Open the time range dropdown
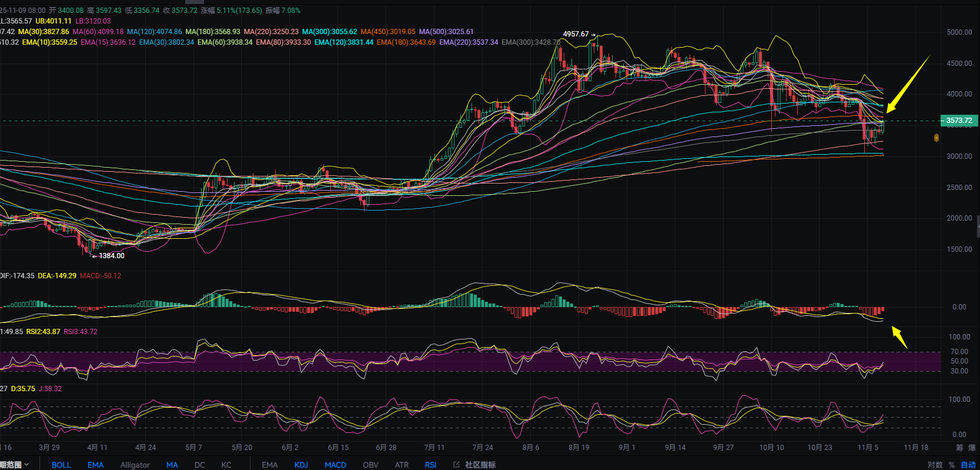This screenshot has height=470, width=980. (x=14, y=465)
